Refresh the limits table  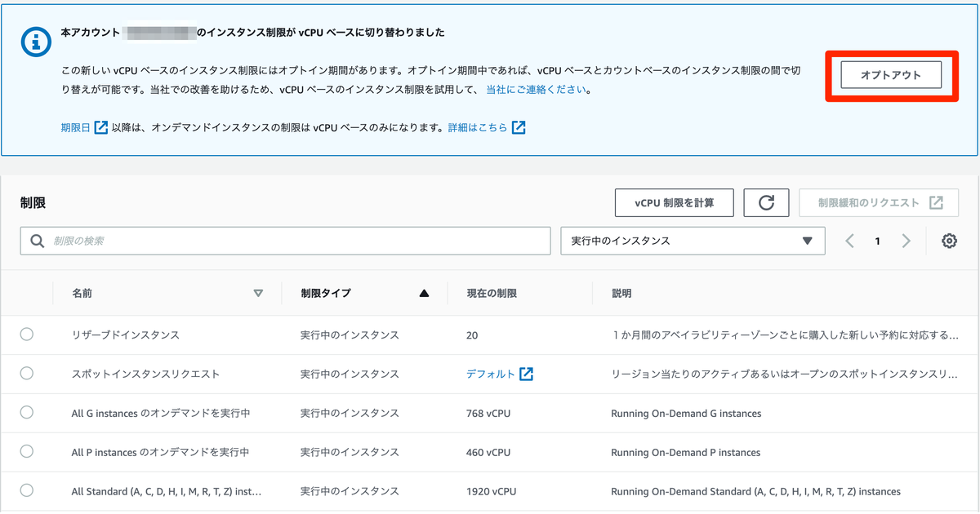766,203
